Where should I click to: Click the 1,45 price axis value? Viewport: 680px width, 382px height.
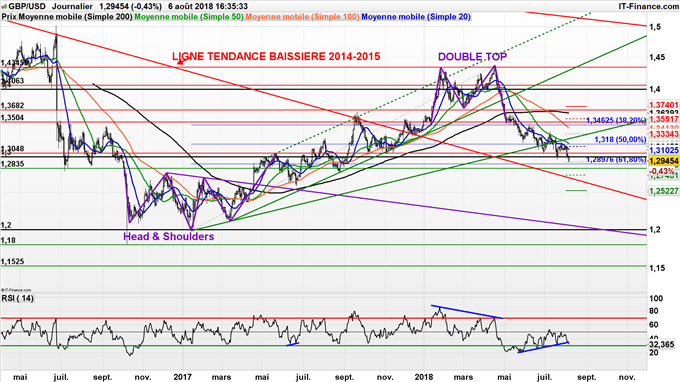[657, 58]
